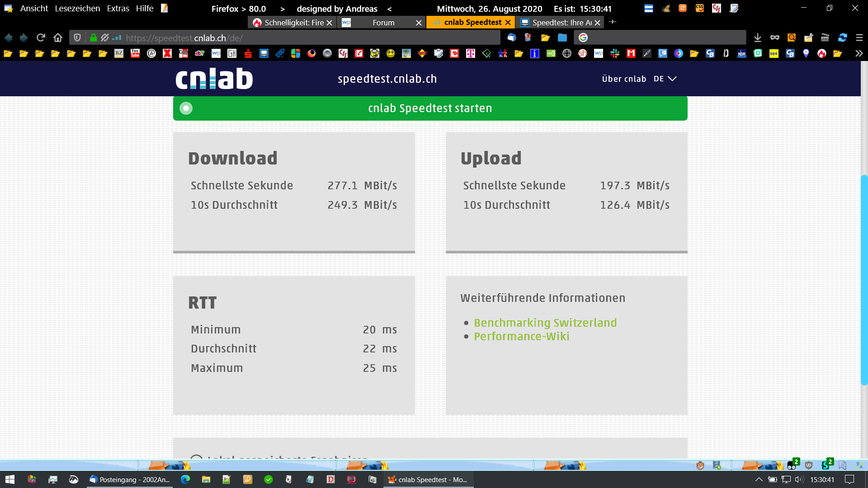868x488 pixels.
Task: Click the Google search input field
Action: click(x=665, y=38)
